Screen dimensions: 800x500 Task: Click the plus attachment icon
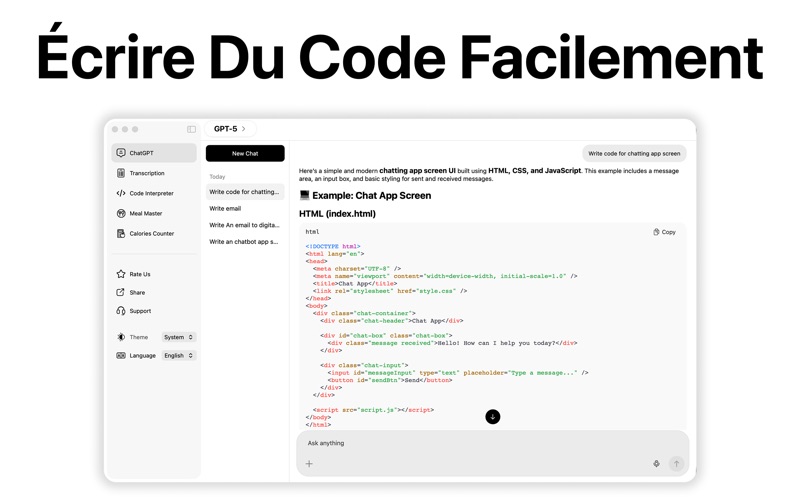coord(309,464)
